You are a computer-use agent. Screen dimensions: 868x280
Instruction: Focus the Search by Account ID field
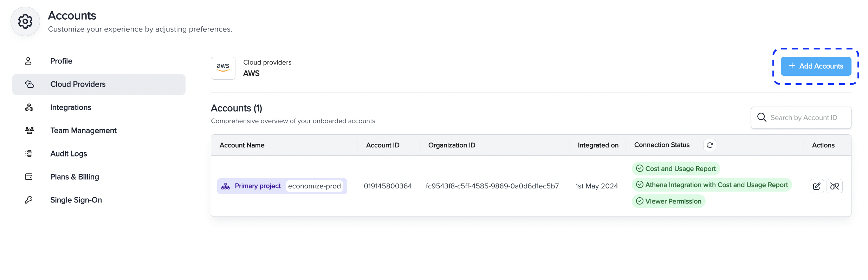pos(803,118)
